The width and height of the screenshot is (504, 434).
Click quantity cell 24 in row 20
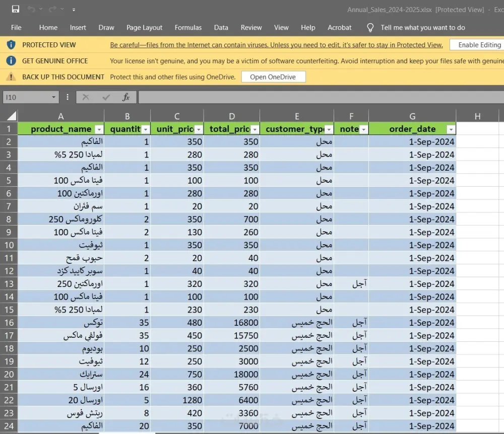tap(128, 374)
